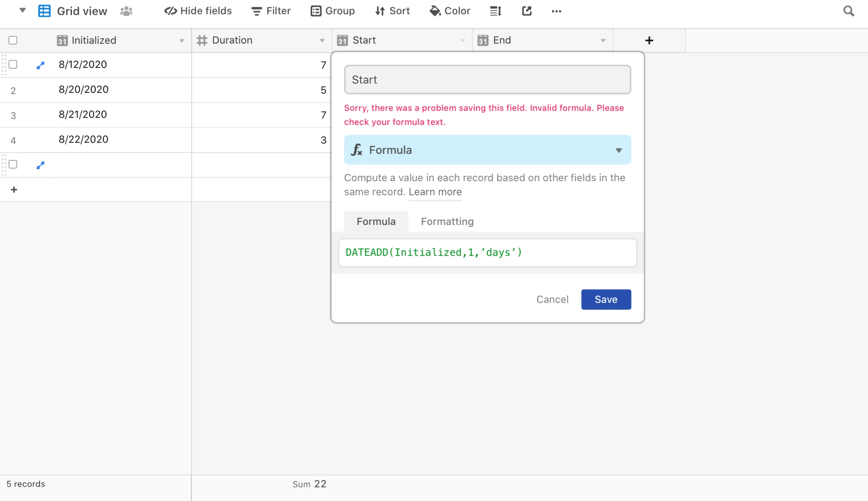Viewport: 868px width, 501px height.
Task: Open the Learn more link
Action: click(x=435, y=192)
